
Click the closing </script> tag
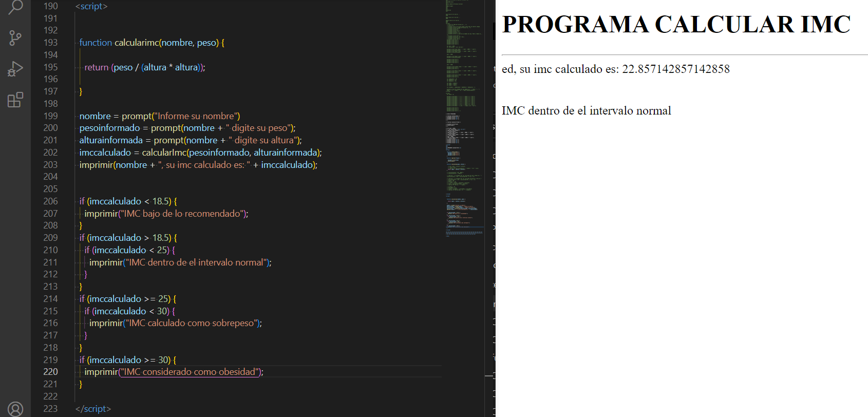[93, 409]
